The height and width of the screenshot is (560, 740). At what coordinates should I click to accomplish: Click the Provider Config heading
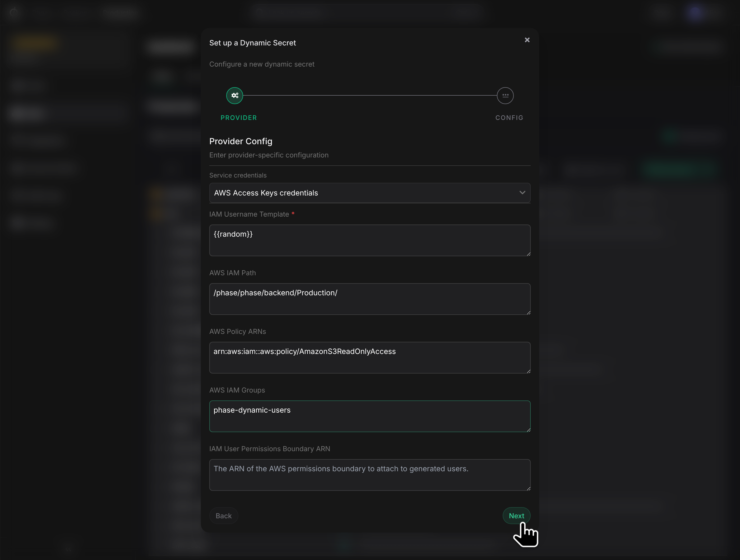coord(240,141)
